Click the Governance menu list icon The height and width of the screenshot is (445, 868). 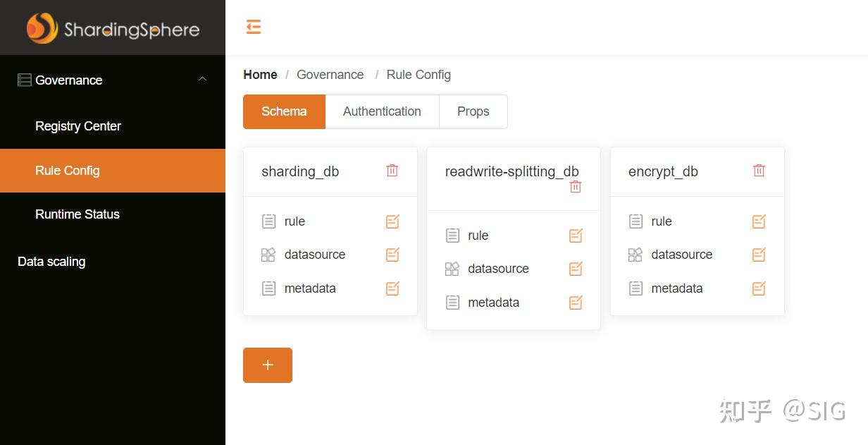point(25,80)
